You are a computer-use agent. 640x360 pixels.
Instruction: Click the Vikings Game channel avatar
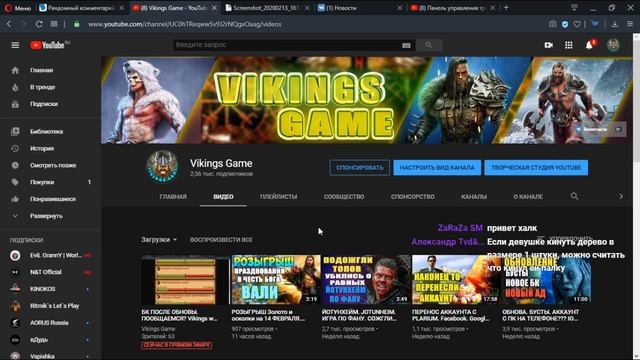coord(162,167)
